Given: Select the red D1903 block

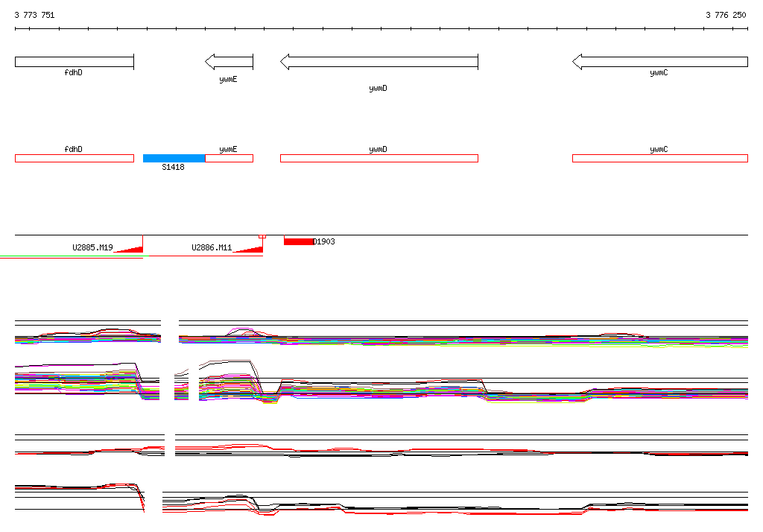Looking at the screenshot, I should point(299,241).
